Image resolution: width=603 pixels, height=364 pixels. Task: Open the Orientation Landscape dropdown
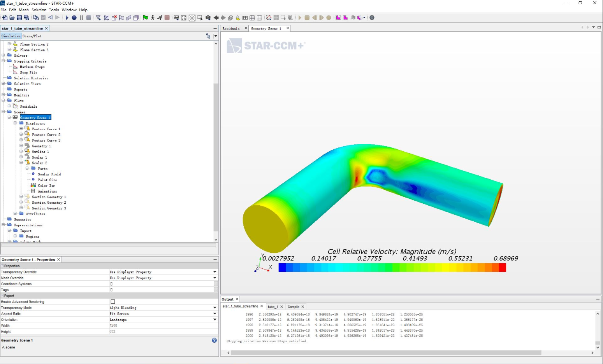tap(214, 320)
